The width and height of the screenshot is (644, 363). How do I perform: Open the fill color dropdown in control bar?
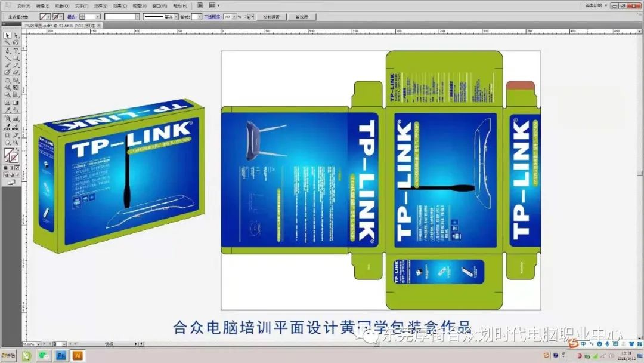coord(48,17)
